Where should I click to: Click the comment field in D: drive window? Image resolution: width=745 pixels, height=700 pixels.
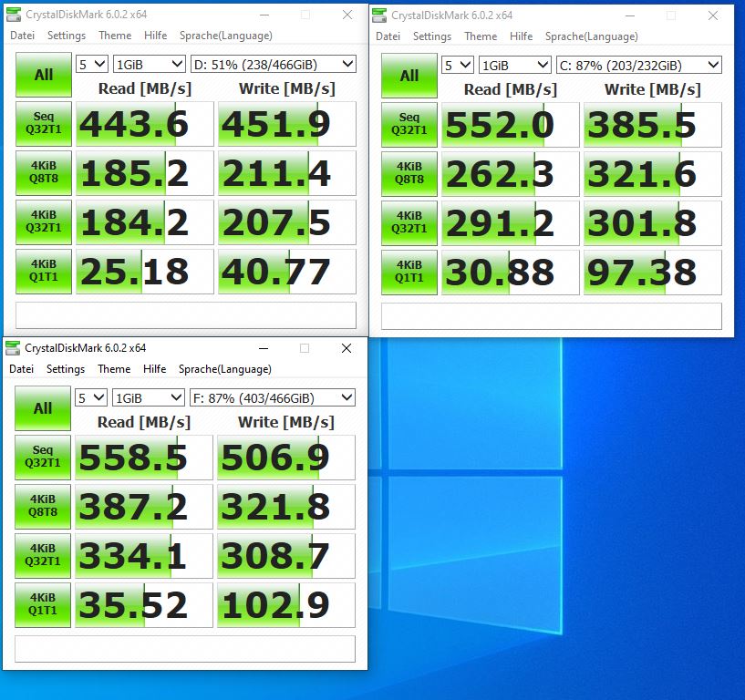186,315
